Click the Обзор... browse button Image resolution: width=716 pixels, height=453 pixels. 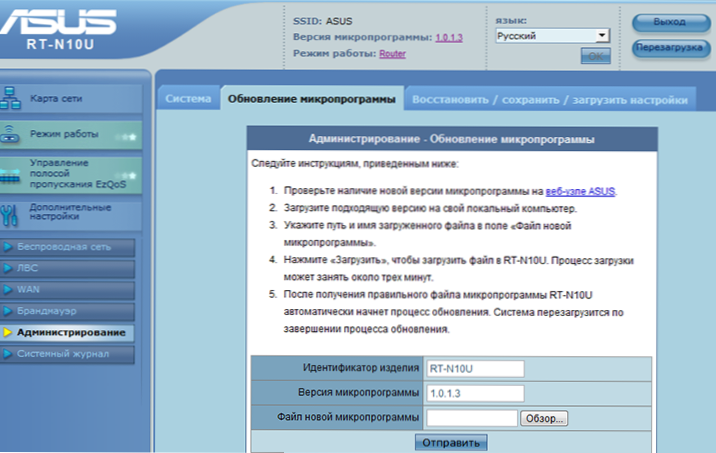pos(544,418)
